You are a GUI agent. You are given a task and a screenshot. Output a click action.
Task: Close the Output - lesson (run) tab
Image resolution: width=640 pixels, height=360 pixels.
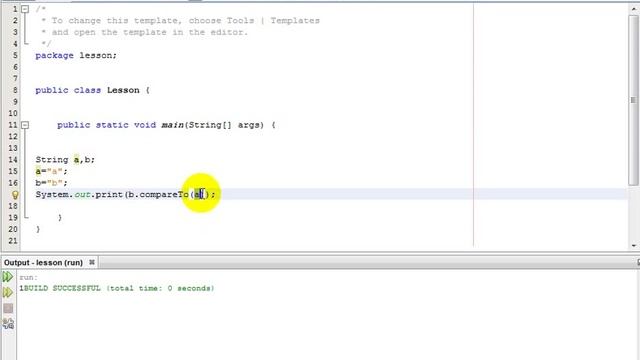pos(92,262)
